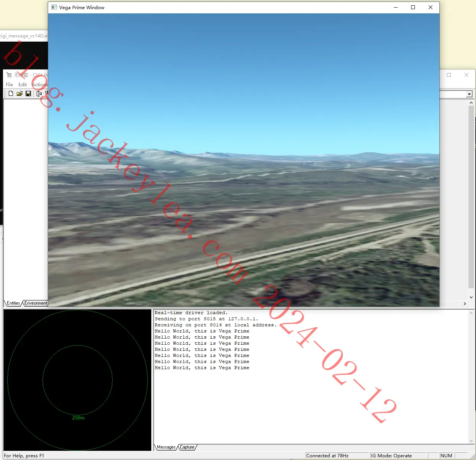Select the Capture tab
The image size is (476, 460).
187,447
